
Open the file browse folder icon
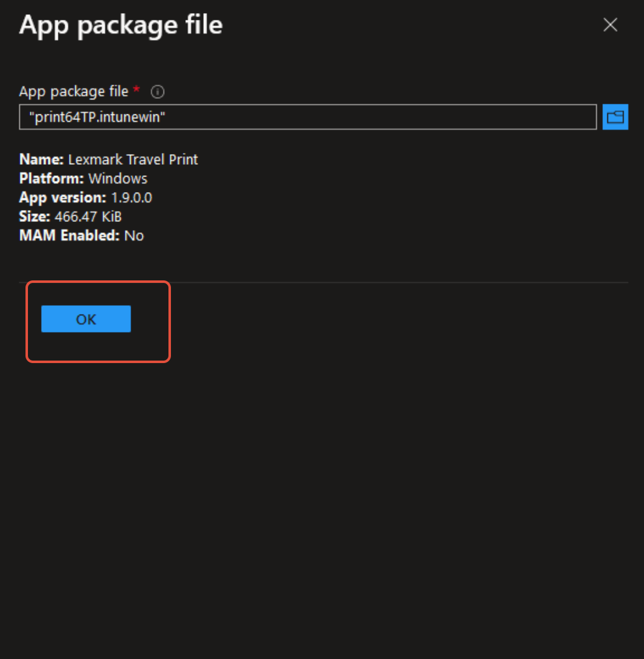pos(615,117)
